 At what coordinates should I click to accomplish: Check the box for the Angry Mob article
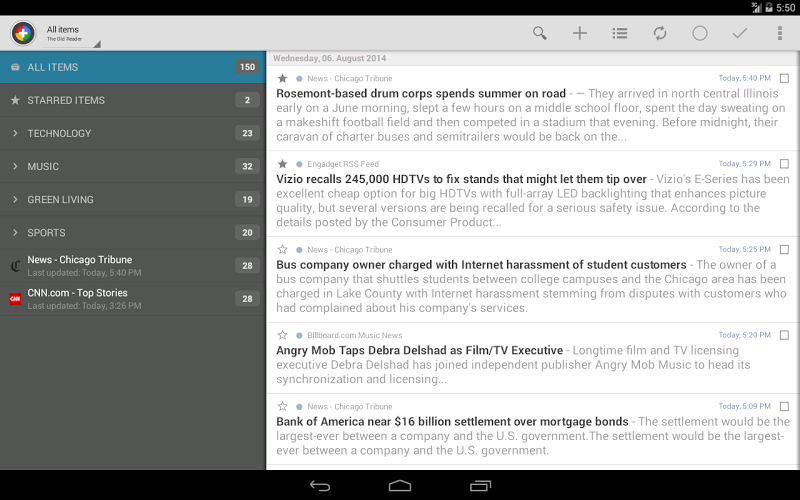tap(784, 335)
